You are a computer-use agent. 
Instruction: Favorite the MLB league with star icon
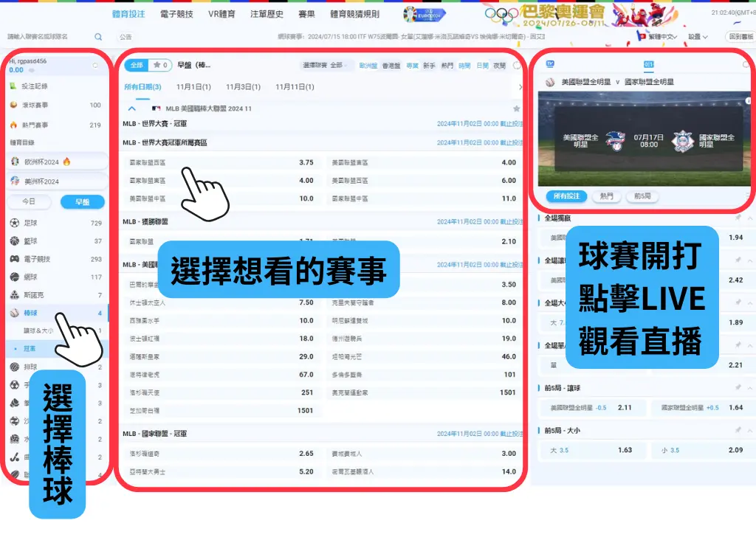pyautogui.click(x=516, y=109)
